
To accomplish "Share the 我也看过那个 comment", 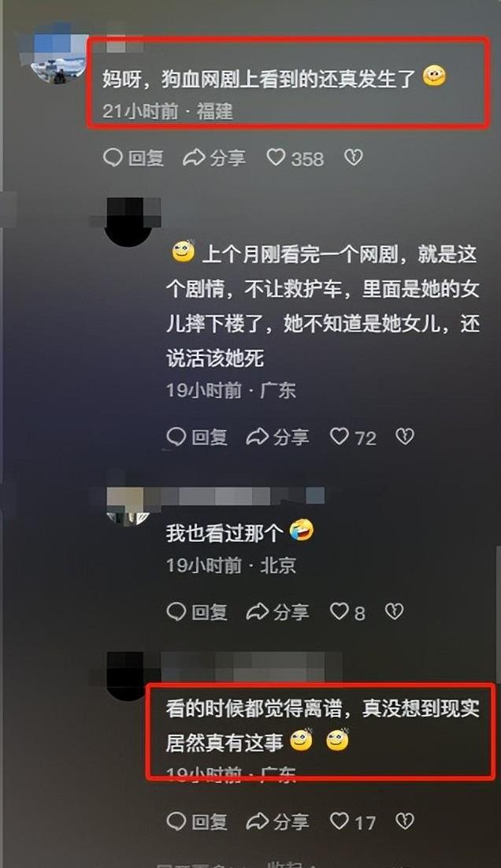I will click(276, 612).
